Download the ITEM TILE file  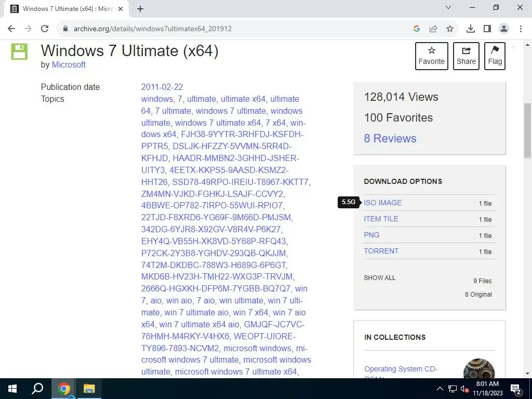tap(381, 219)
